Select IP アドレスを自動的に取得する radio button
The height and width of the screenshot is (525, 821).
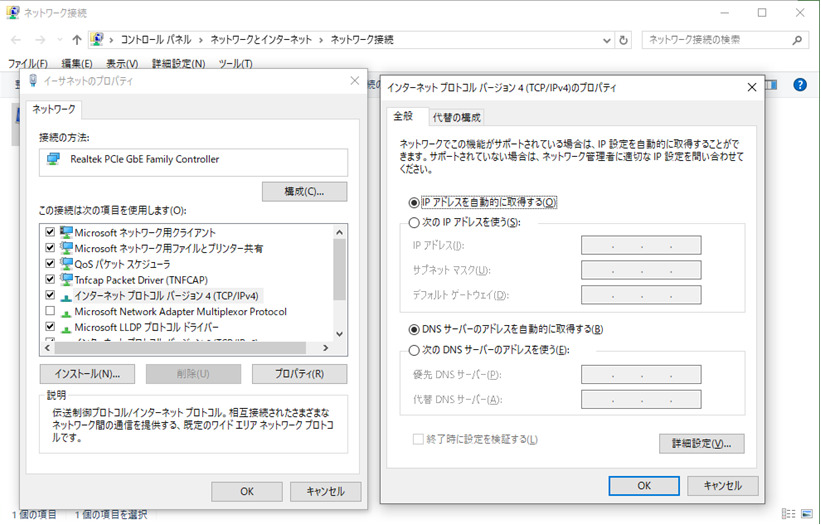click(x=414, y=203)
